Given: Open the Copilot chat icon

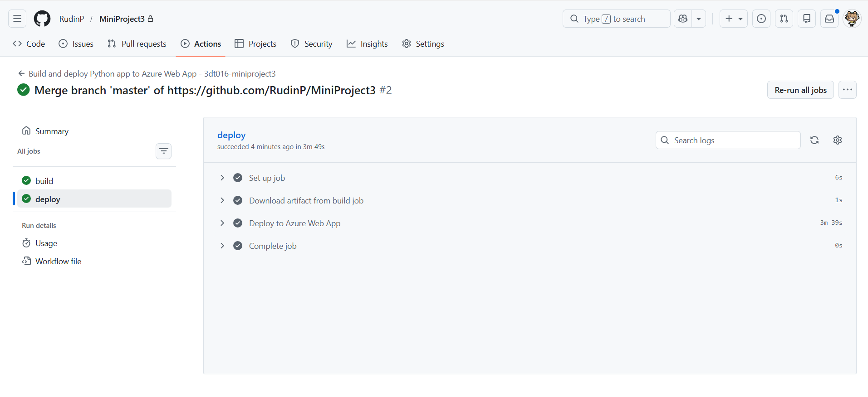Looking at the screenshot, I should 683,19.
